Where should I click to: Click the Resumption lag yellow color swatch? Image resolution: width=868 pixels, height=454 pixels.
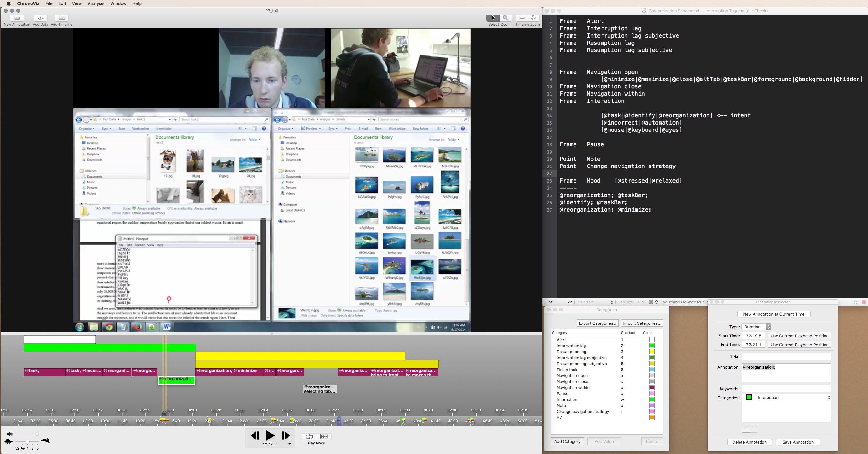point(652,352)
